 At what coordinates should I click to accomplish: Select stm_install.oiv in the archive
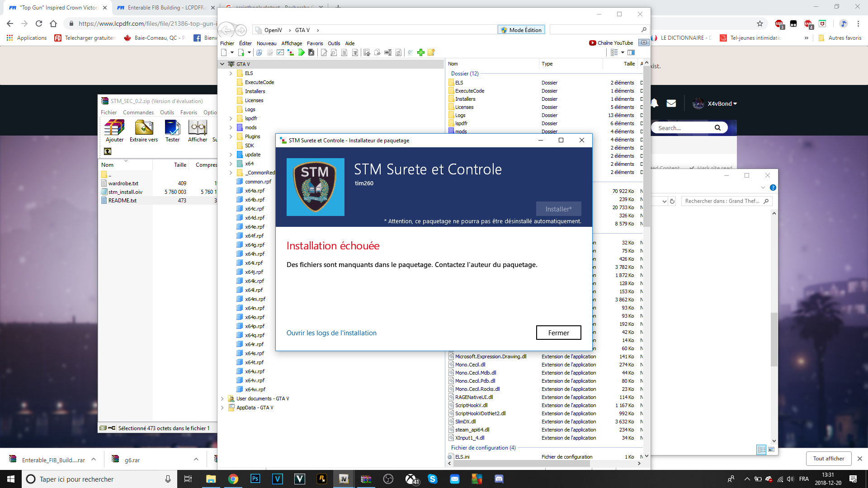pyautogui.click(x=125, y=192)
